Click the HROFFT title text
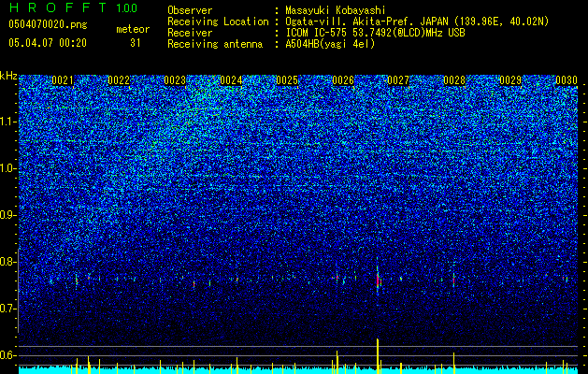 point(58,7)
